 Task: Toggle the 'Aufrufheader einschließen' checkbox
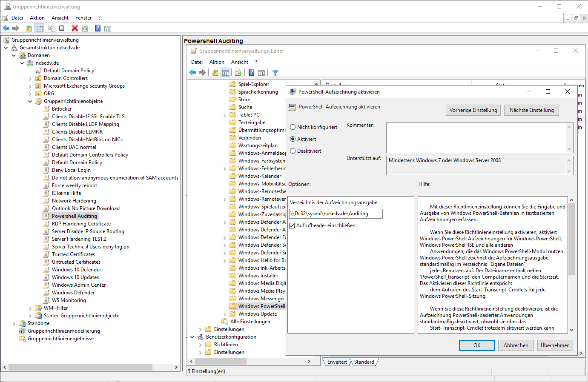click(x=292, y=225)
